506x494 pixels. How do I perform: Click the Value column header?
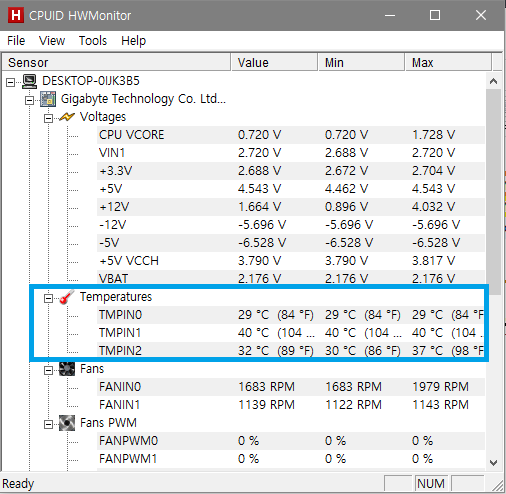click(x=274, y=62)
